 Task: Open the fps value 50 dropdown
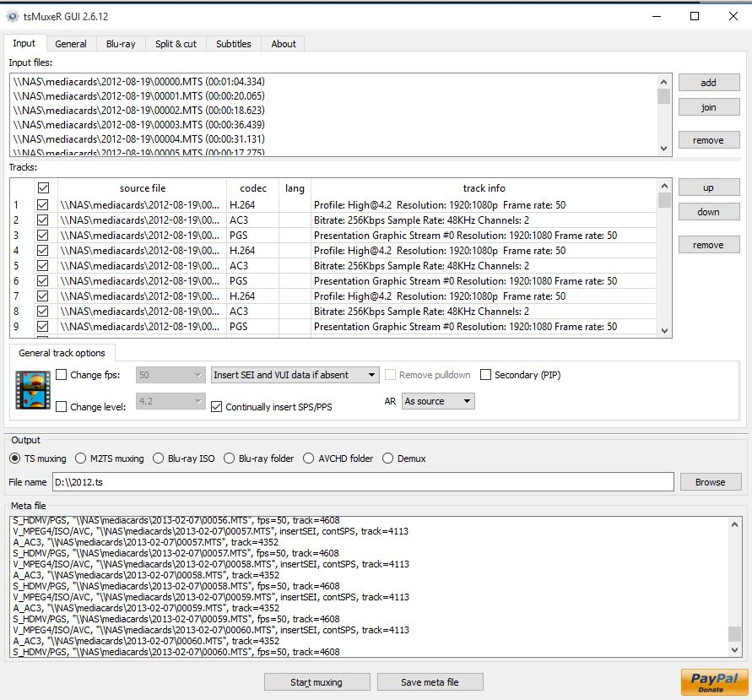click(x=170, y=375)
